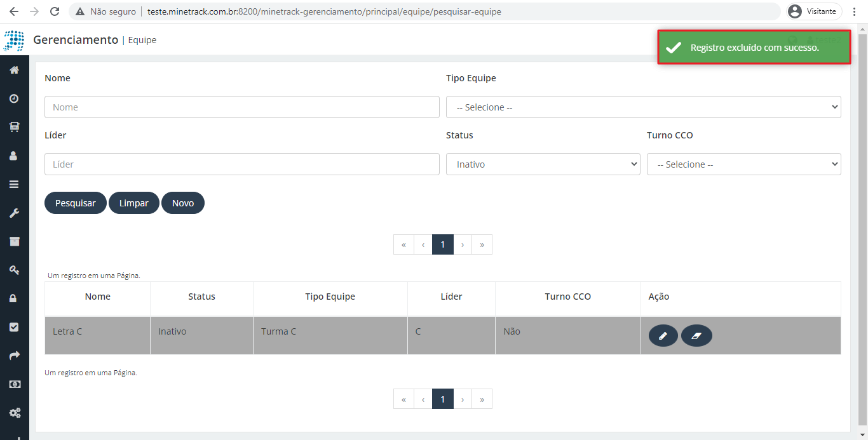Image resolution: width=868 pixels, height=440 pixels.
Task: Select page 1 in pagination above table
Action: point(443,244)
